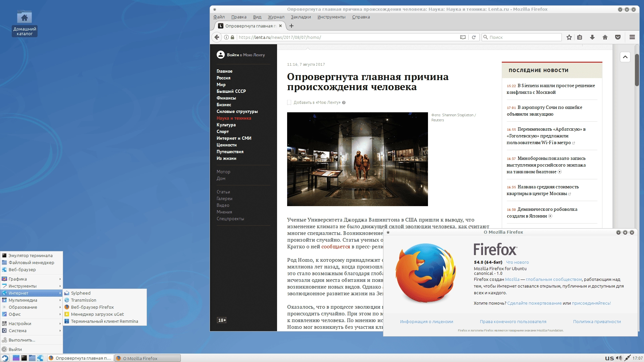Launch web browser globe icon in taskbar
This screenshot has height=362, width=644.
pyautogui.click(x=40, y=358)
